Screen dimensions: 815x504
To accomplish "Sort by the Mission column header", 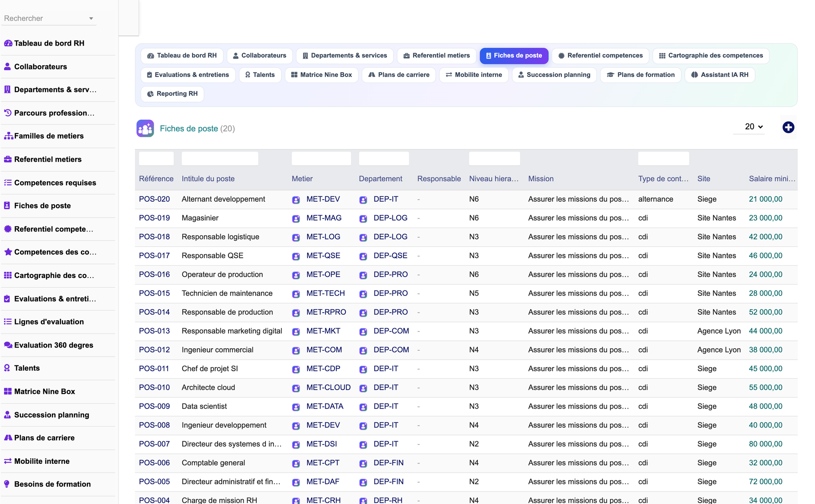I will (x=541, y=179).
